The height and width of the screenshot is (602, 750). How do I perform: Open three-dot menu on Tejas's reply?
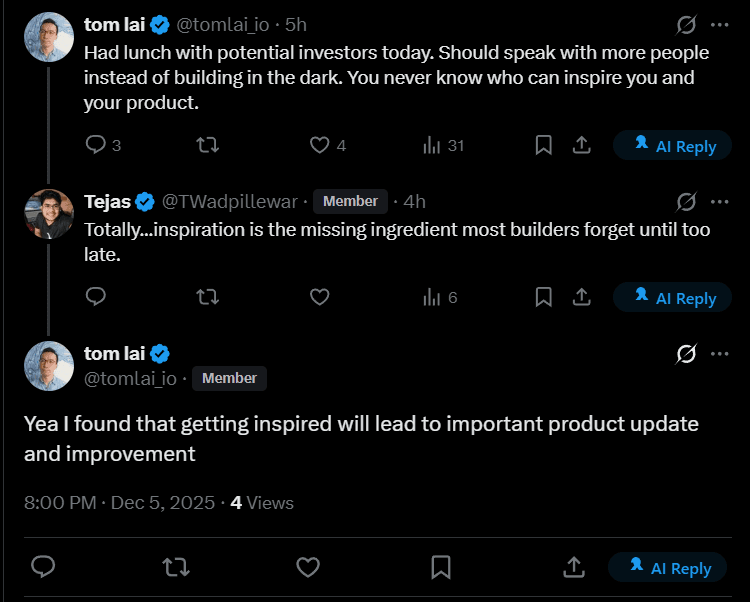(720, 201)
